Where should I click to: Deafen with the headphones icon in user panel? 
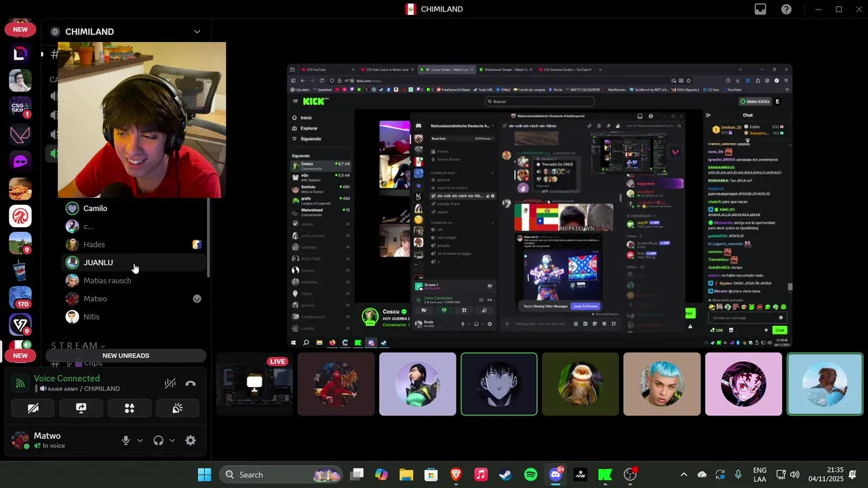click(x=158, y=441)
